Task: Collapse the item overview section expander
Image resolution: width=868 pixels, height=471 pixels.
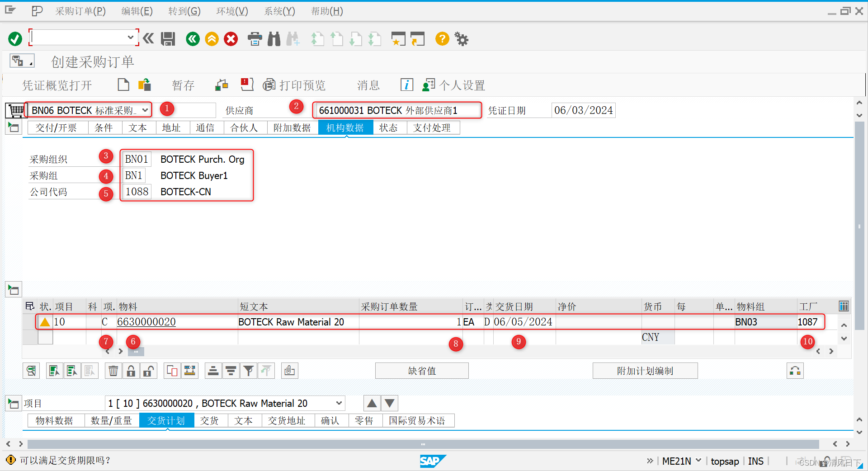Action: tap(14, 289)
